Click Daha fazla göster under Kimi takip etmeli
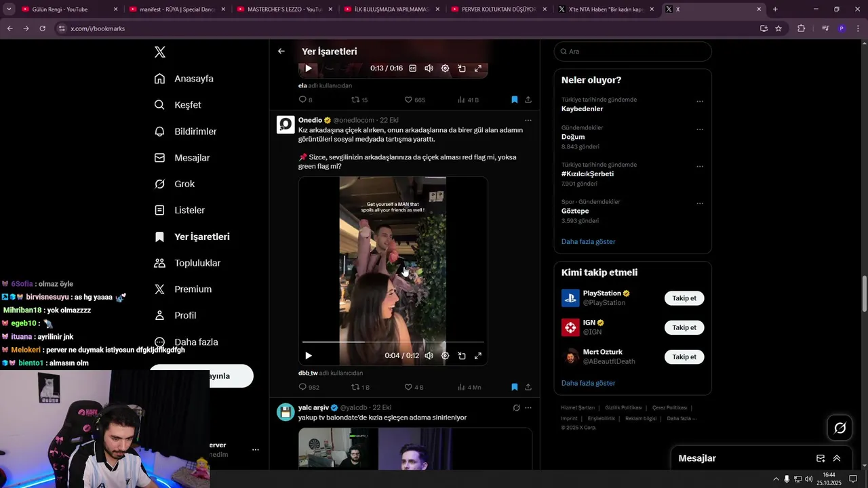 588,383
